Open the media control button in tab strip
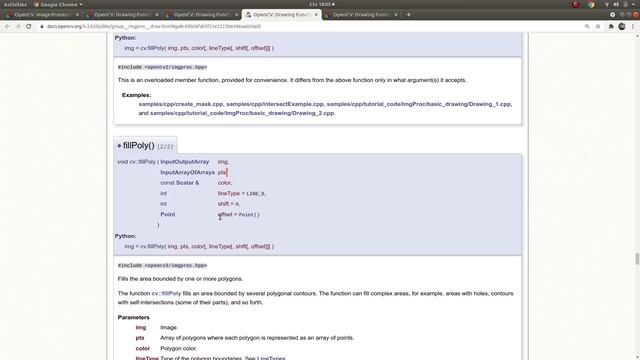This screenshot has height=360, width=640. coord(612,15)
